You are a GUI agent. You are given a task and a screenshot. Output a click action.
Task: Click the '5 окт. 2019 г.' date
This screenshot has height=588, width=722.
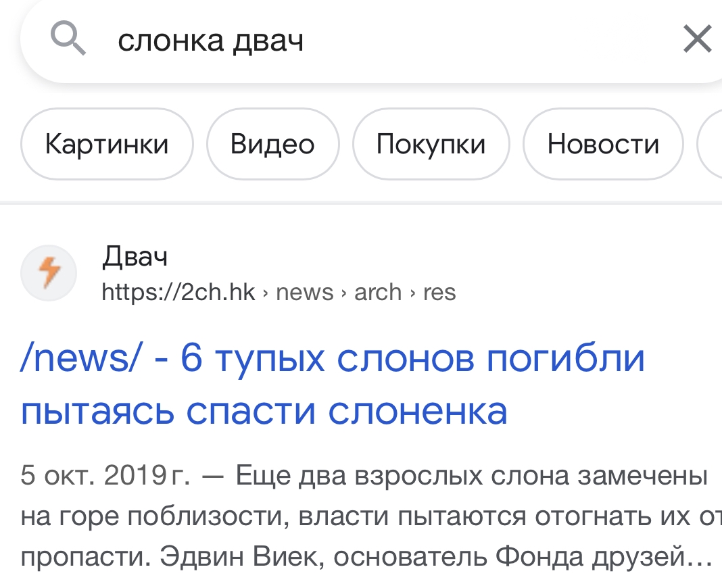coord(105,475)
